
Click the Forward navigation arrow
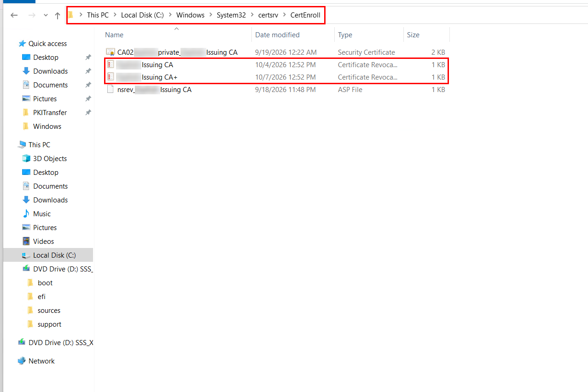[x=32, y=15]
